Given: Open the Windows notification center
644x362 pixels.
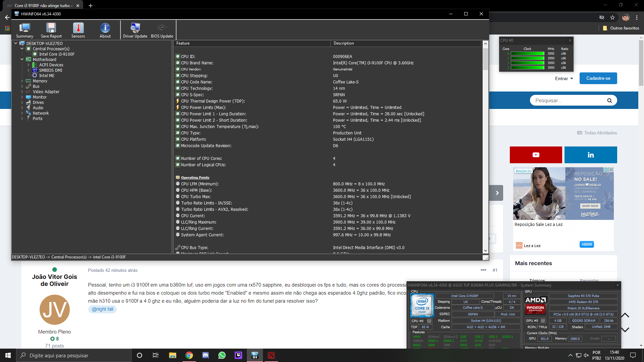Looking at the screenshot, I should tap(633, 355).
